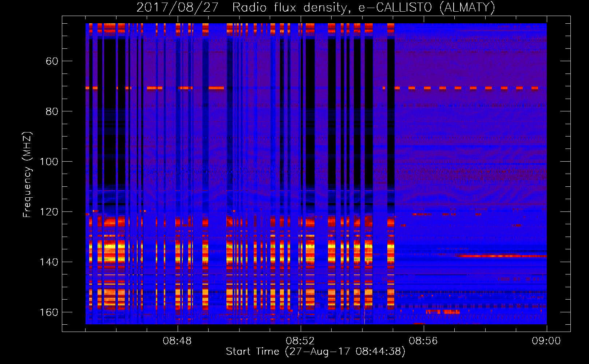Click the 120 frequency tick label
The height and width of the screenshot is (364, 589).
click(49, 212)
